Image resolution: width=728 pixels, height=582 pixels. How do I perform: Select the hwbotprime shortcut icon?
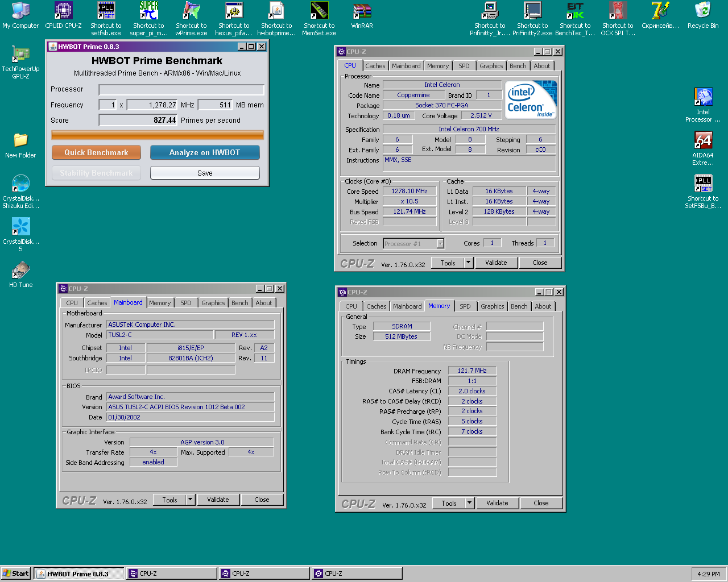coord(276,19)
